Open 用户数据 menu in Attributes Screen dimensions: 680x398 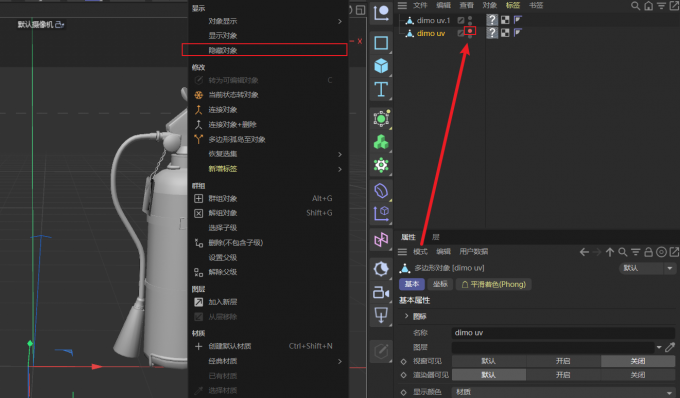(x=474, y=252)
